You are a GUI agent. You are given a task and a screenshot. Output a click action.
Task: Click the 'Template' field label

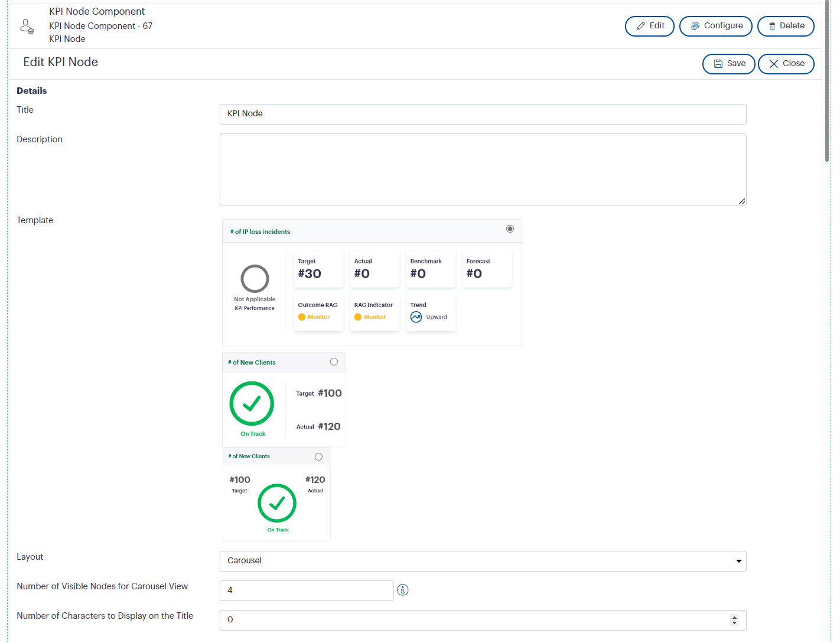click(35, 220)
